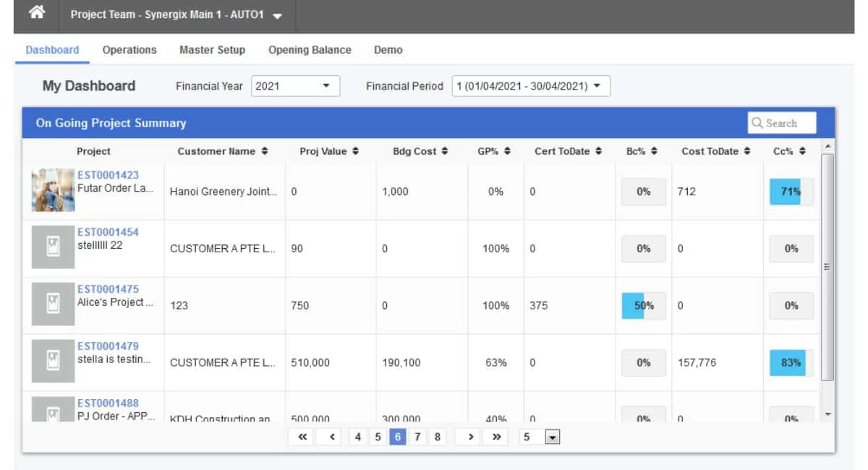Open the Demo tab
Viewport: 868px width, 470px height.
tap(388, 50)
